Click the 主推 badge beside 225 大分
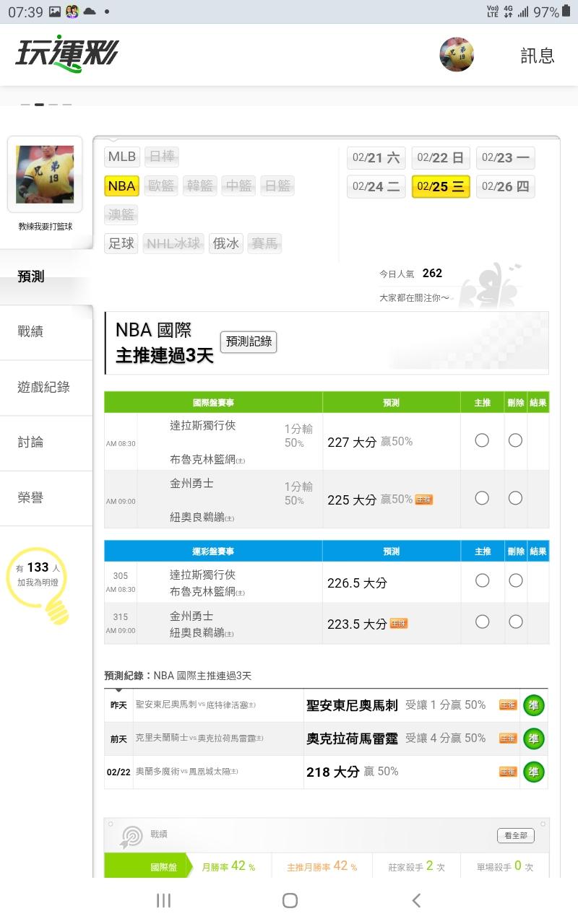 pos(424,500)
